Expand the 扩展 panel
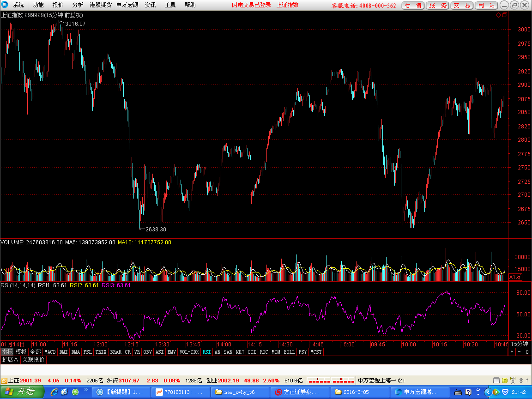 tap(10, 360)
